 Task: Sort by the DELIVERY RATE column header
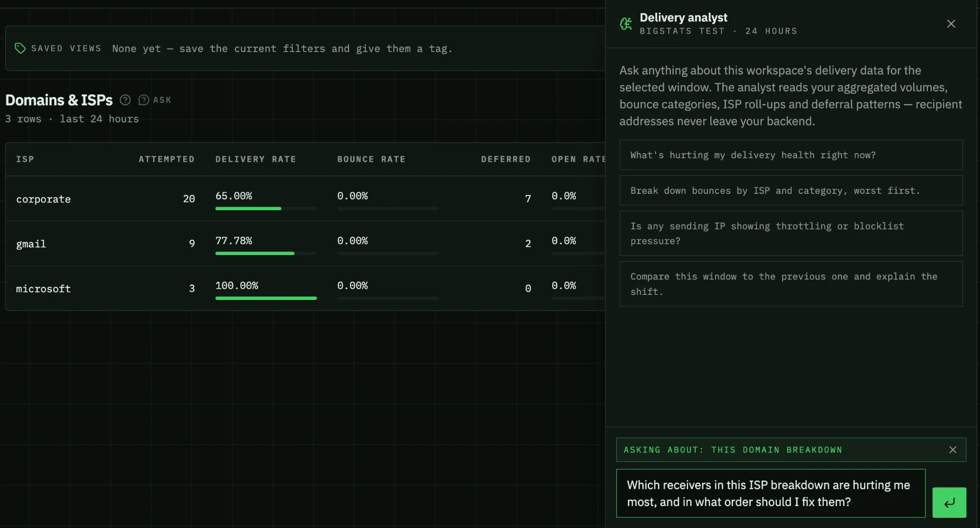256,159
